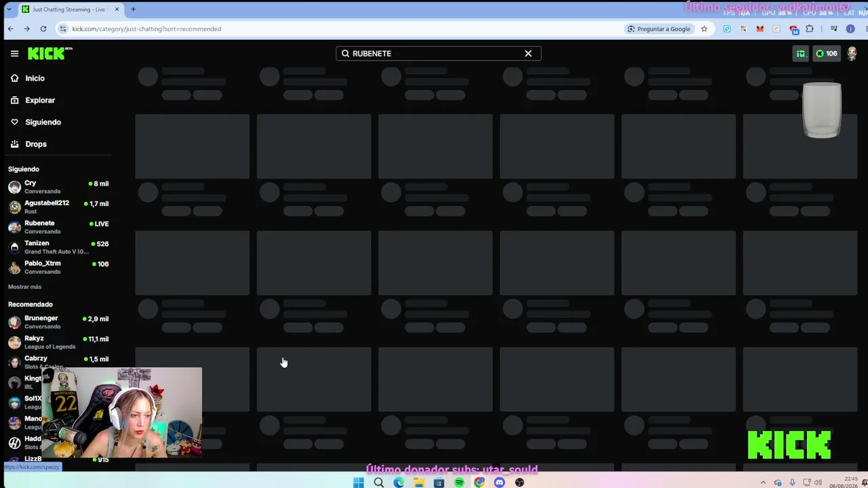This screenshot has height=488, width=868.
Task: Open Discord from the taskbar
Action: [x=499, y=483]
